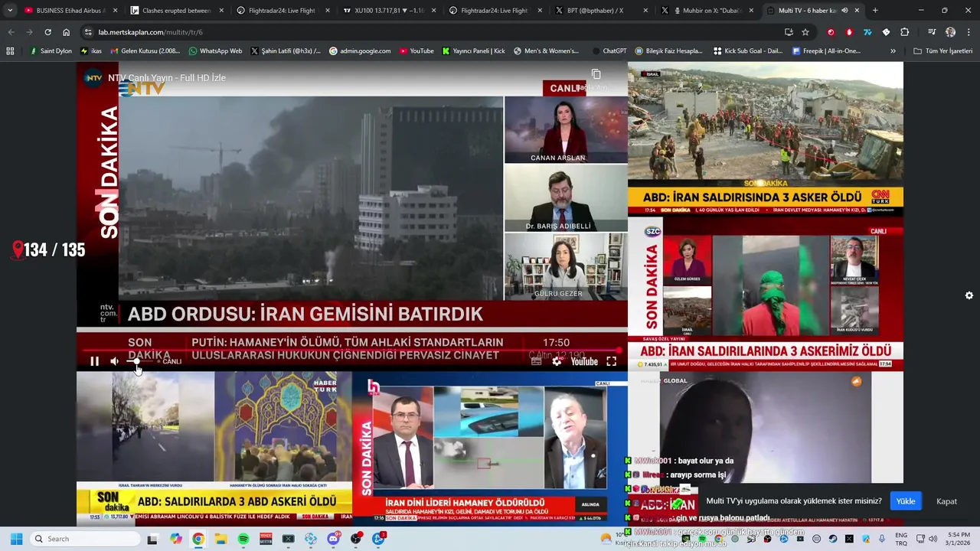980x551 pixels.
Task: Open Tüm Yer İşaretleri folder
Action: click(x=943, y=51)
